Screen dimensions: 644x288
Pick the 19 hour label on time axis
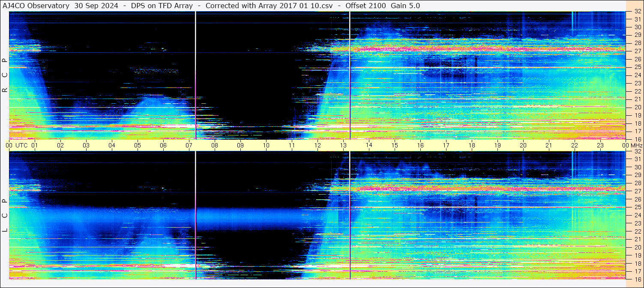tap(497, 145)
